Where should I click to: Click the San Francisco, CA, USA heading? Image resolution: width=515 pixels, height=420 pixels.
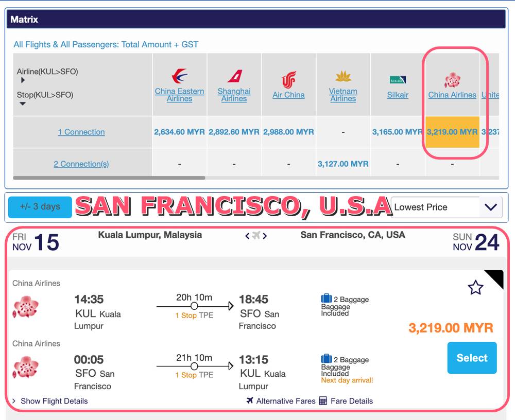coord(353,235)
